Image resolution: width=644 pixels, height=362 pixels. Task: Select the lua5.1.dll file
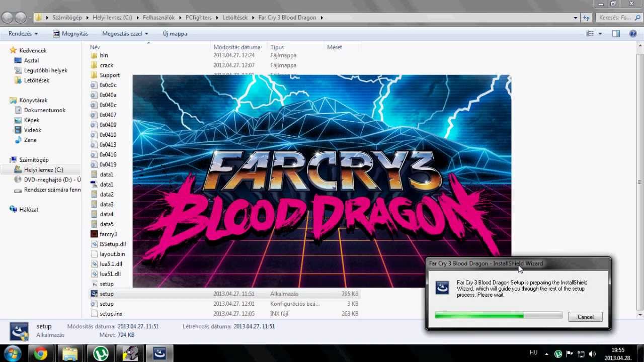111,264
